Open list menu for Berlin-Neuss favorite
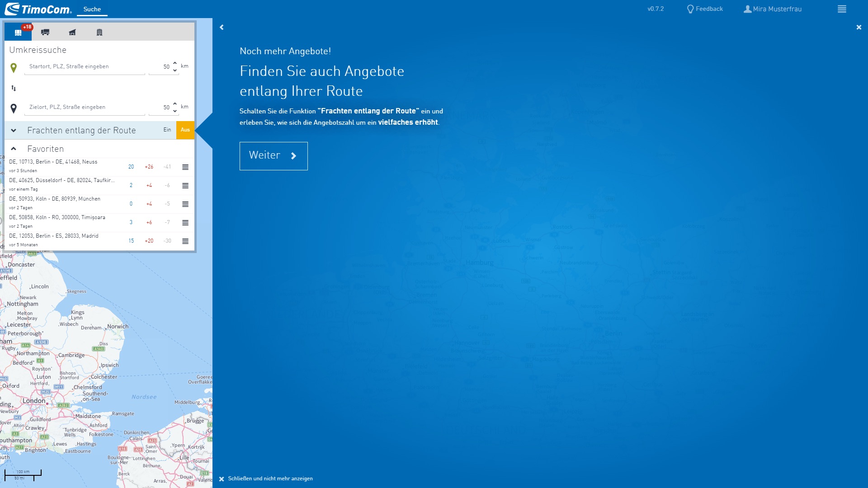This screenshot has width=868, height=488. point(185,167)
